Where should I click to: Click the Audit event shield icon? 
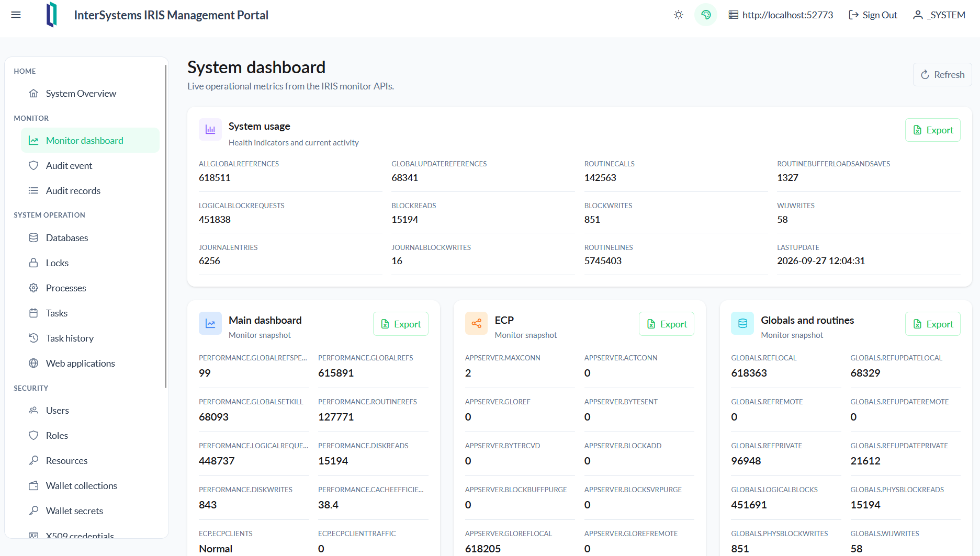tap(33, 165)
